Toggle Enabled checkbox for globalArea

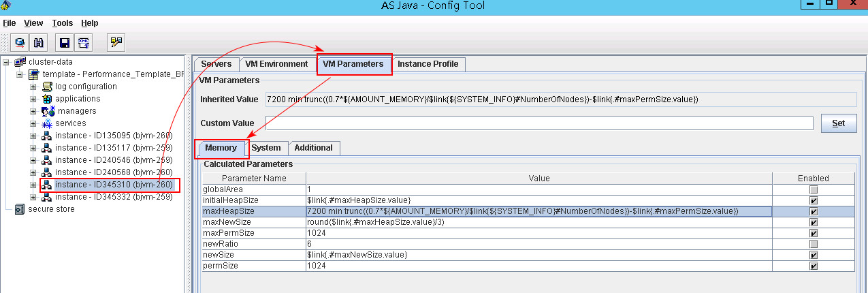(x=814, y=189)
